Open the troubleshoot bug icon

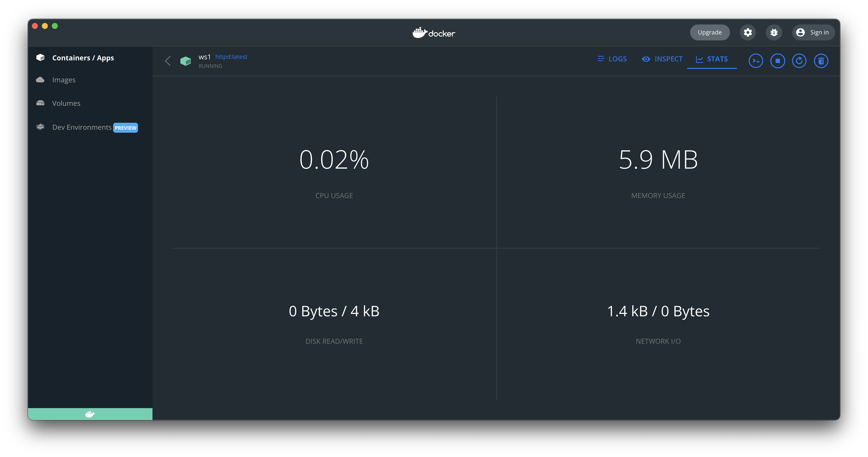[x=774, y=32]
